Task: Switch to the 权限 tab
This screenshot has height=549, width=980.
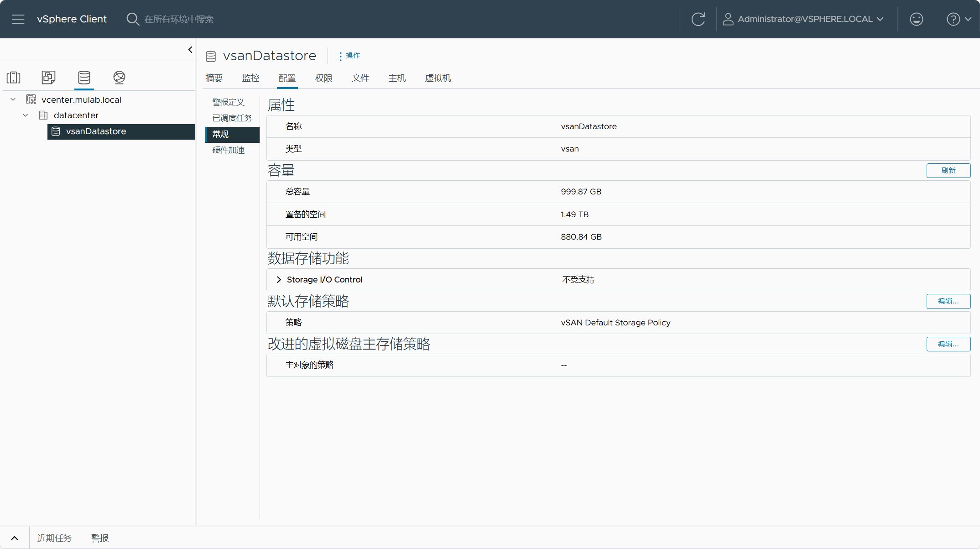Action: [x=324, y=78]
